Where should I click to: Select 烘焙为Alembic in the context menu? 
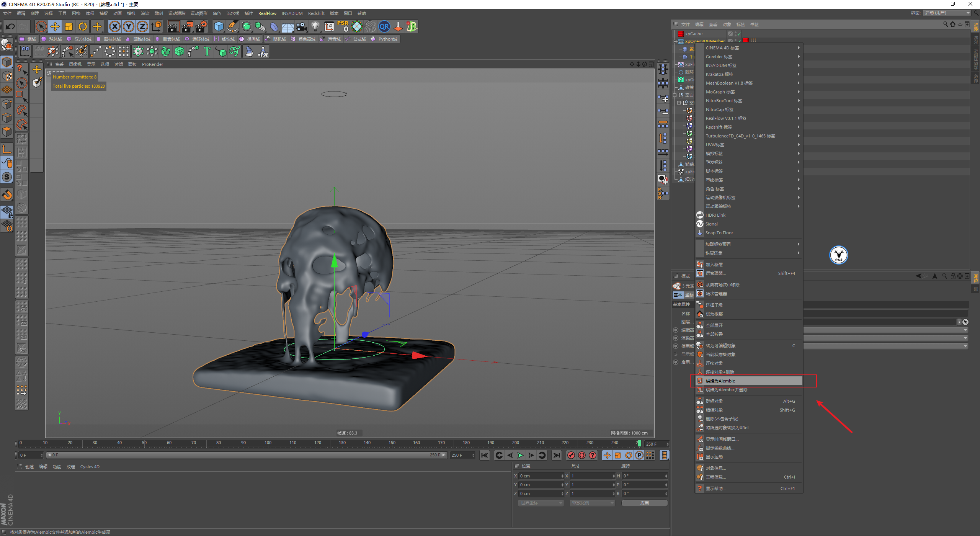(x=749, y=381)
